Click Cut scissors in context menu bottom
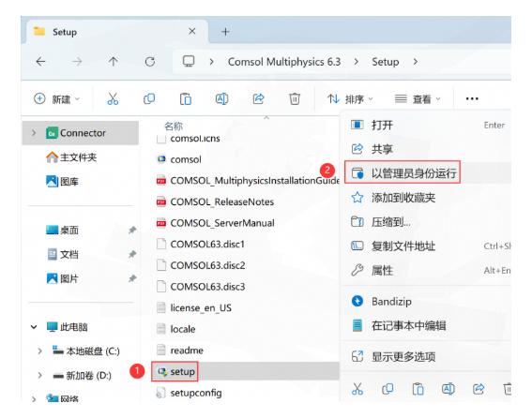532x418 pixels. [357, 389]
